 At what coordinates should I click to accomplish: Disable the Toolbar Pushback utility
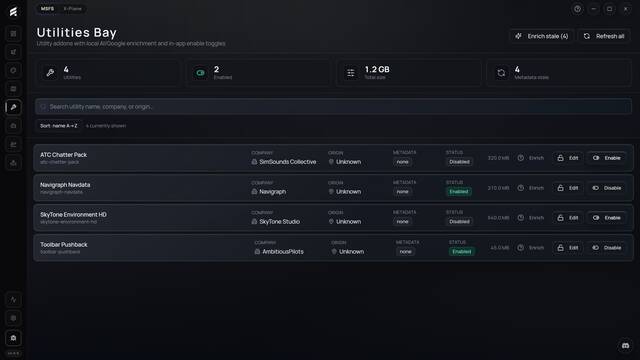point(607,248)
